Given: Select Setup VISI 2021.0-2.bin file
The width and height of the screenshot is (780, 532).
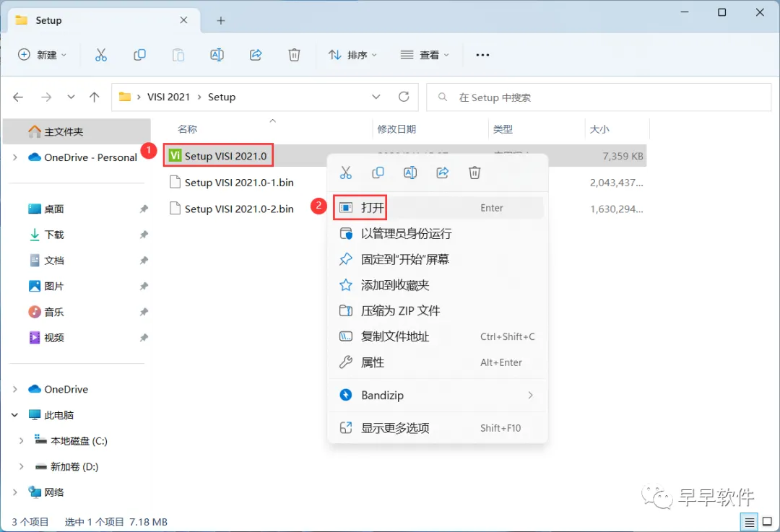Looking at the screenshot, I should [x=239, y=209].
